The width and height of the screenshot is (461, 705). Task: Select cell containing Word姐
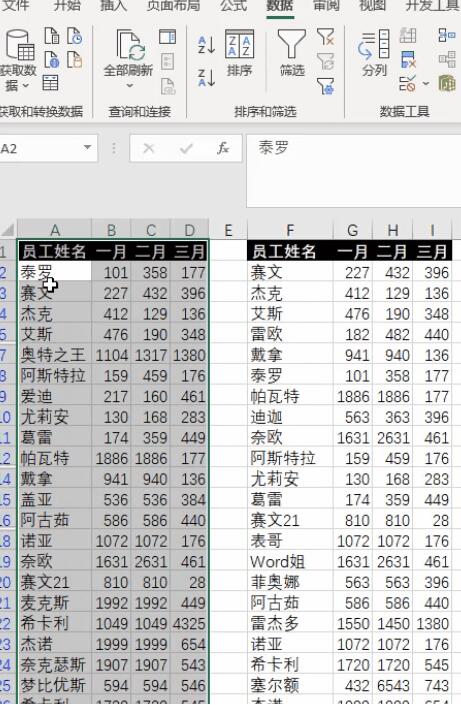coord(290,562)
